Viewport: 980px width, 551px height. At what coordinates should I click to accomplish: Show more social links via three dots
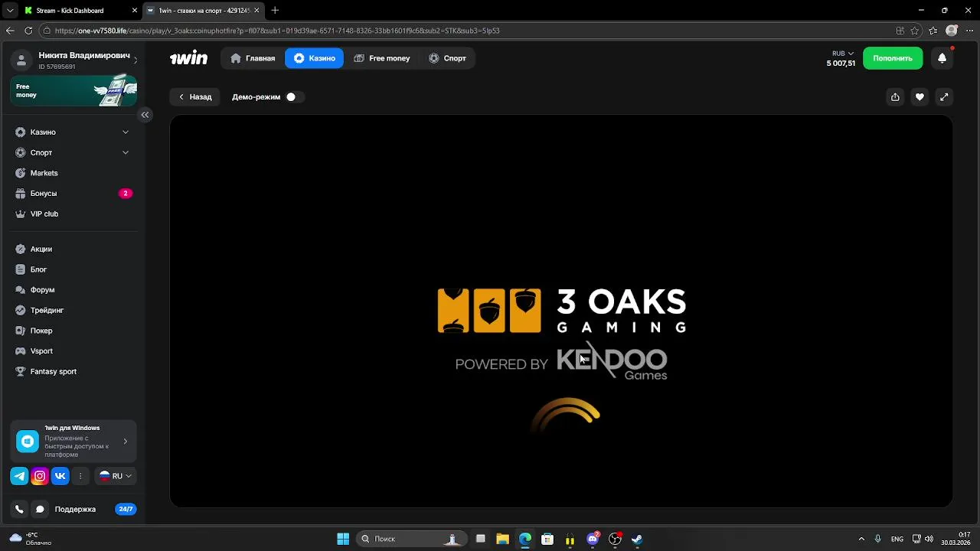coord(80,476)
